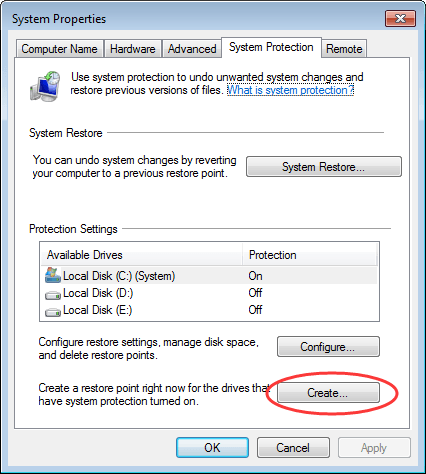The height and width of the screenshot is (474, 426).
Task: Open the What is system protection link
Action: tap(290, 90)
